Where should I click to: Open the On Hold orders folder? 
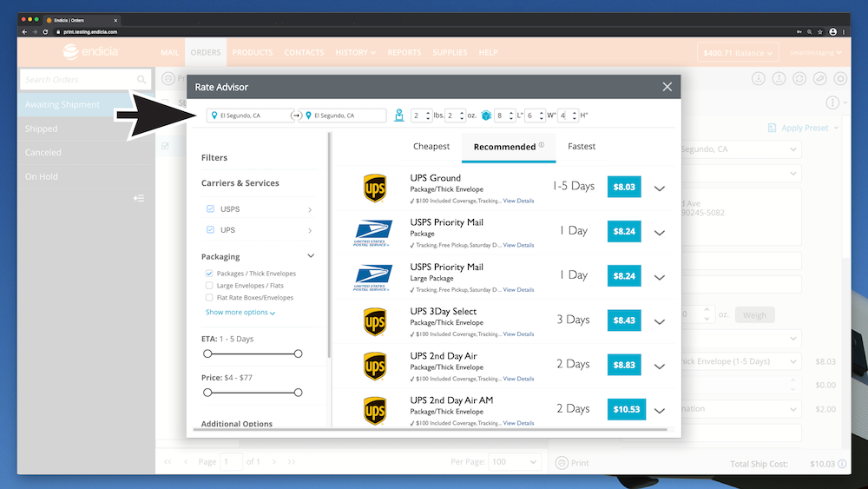coord(41,176)
